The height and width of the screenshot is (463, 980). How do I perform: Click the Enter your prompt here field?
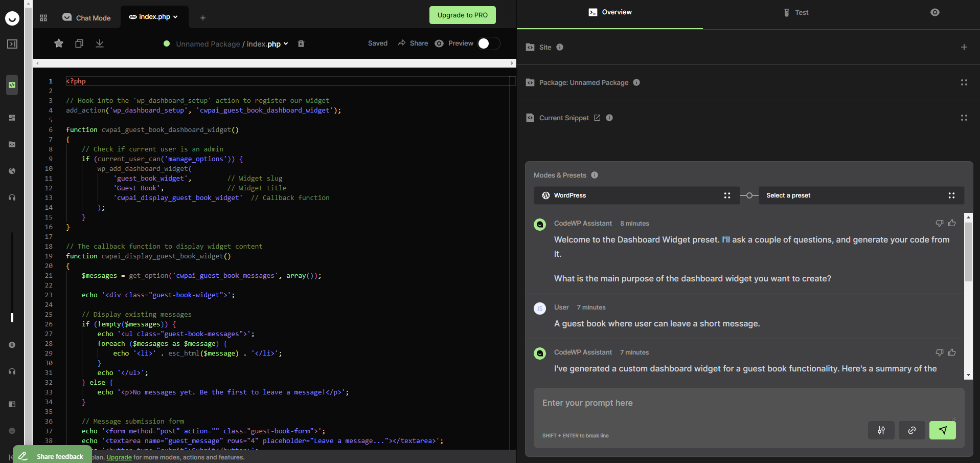point(716,403)
